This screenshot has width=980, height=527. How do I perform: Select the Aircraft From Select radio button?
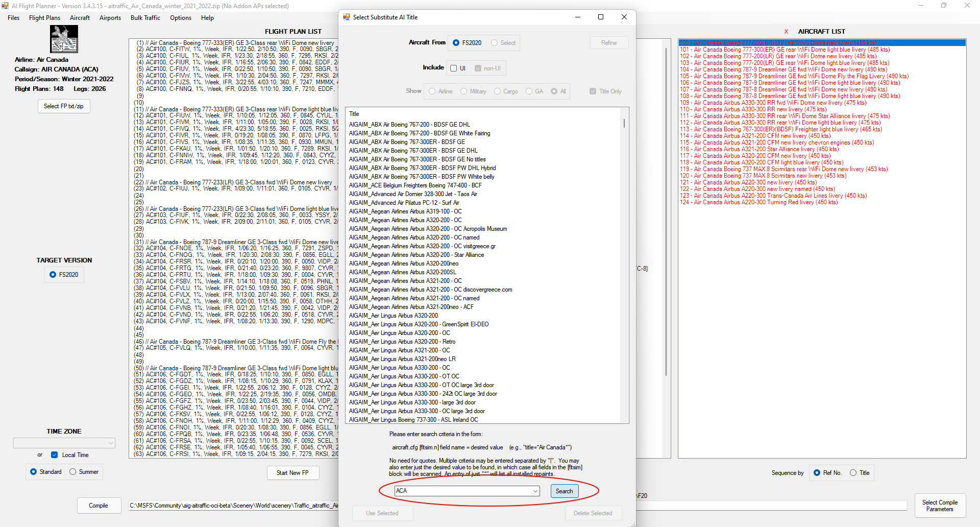pyautogui.click(x=494, y=43)
